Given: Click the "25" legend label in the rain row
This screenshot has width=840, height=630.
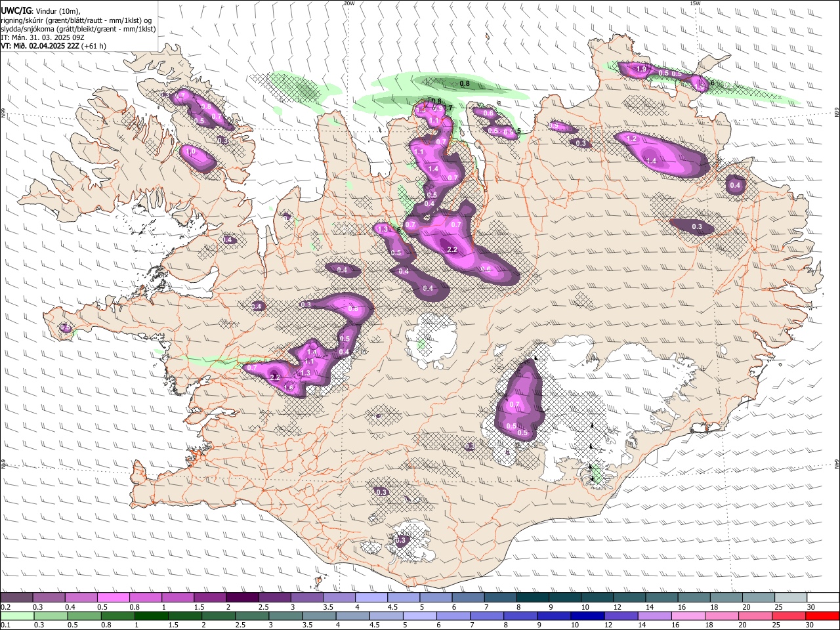Looking at the screenshot, I should pyautogui.click(x=778, y=625).
